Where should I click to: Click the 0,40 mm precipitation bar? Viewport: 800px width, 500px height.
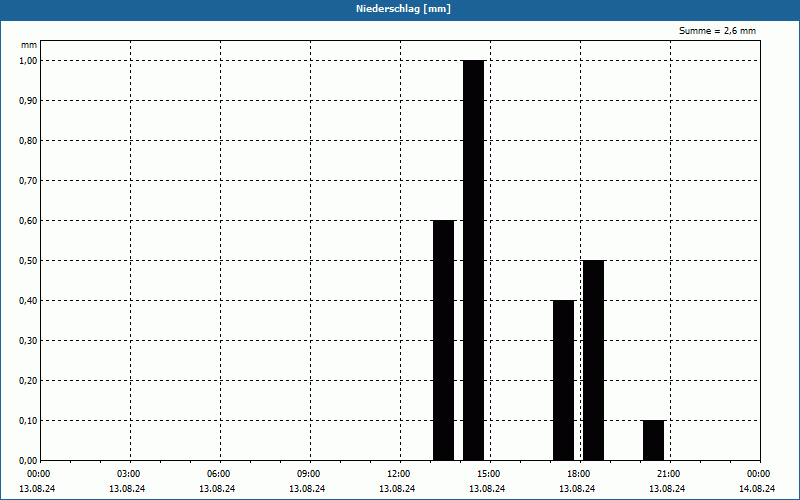click(563, 380)
